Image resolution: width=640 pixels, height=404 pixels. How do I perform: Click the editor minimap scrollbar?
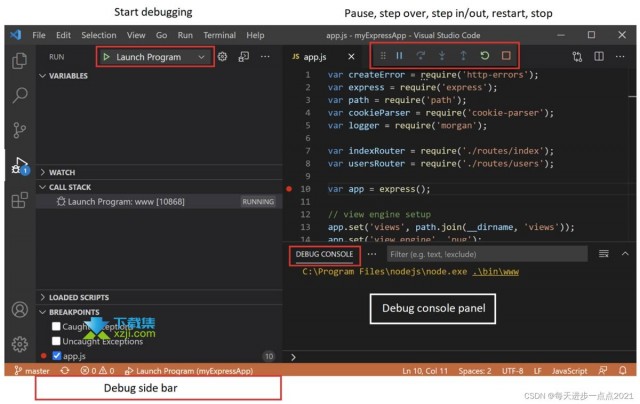click(x=632, y=155)
